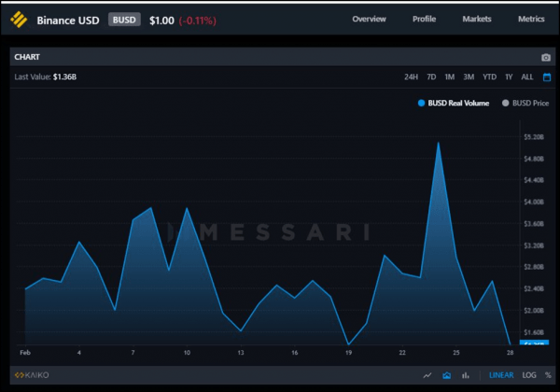Go to the Markets tab
Image resolution: width=560 pixels, height=392 pixels.
click(x=477, y=19)
